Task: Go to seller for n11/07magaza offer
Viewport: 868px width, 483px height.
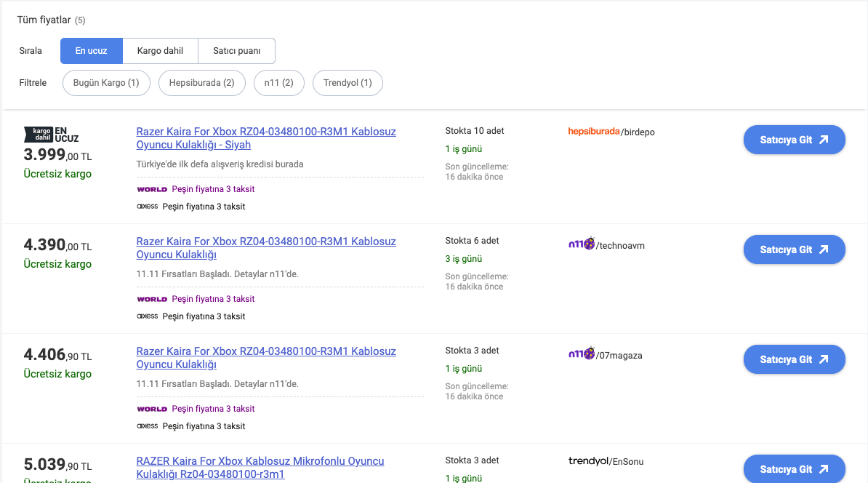Action: click(795, 359)
